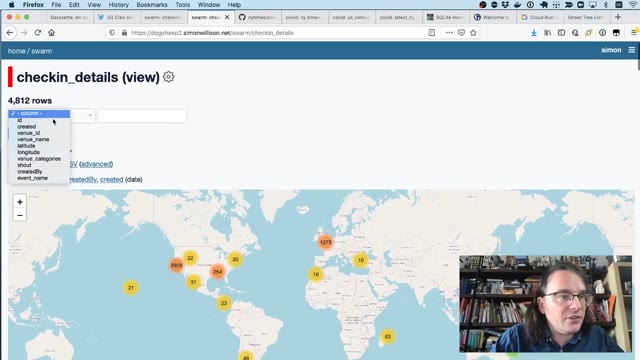Open the view settings cog icon
The height and width of the screenshot is (360, 640).
[169, 77]
